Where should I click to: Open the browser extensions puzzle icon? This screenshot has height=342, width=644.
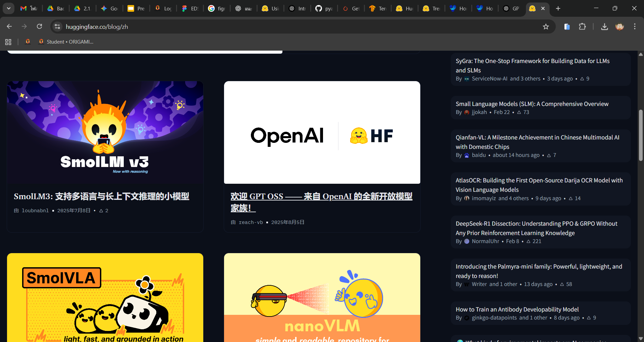[582, 27]
